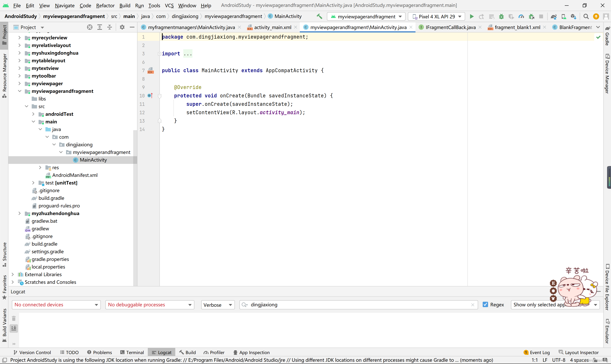Open the Layout Inspector
Viewport: 611px width, 364px height.
579,353
